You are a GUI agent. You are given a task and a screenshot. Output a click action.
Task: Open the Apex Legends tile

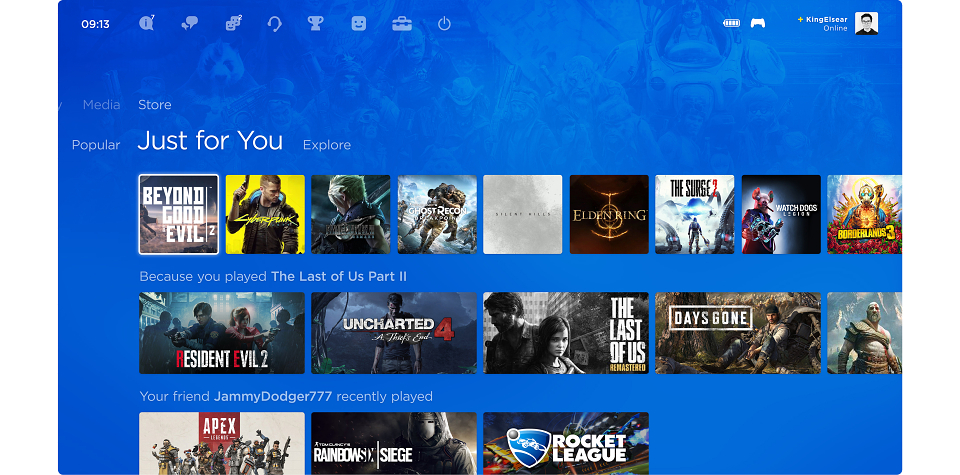point(222,443)
